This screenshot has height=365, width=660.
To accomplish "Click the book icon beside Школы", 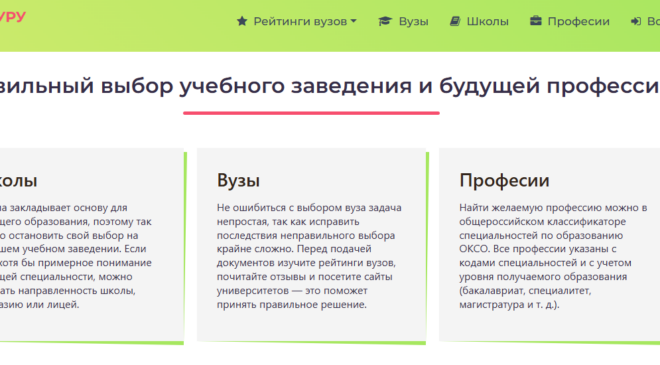I will point(455,21).
